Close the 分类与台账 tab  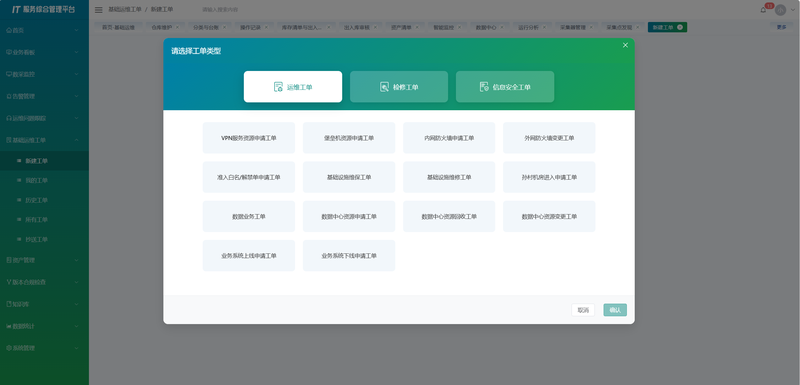[224, 28]
